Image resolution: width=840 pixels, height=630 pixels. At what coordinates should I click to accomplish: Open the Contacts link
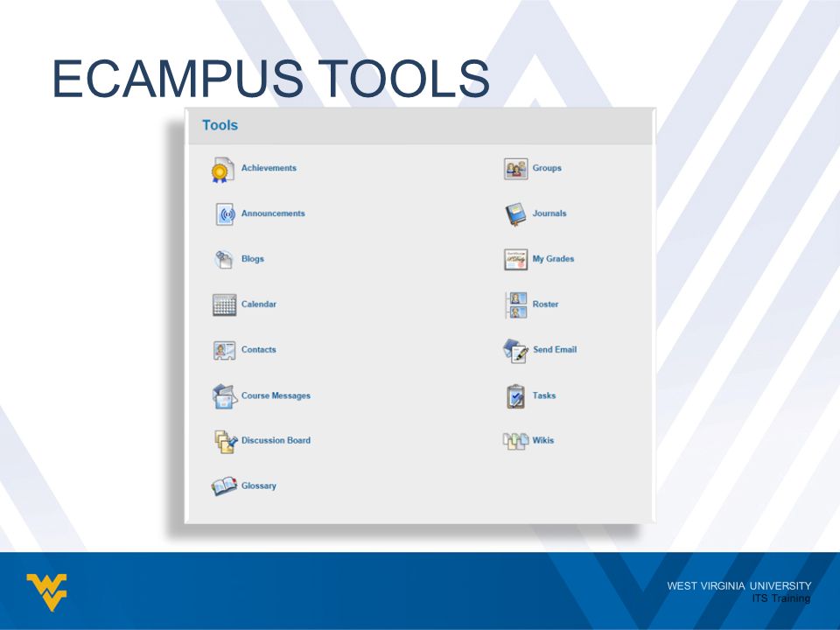coord(259,350)
